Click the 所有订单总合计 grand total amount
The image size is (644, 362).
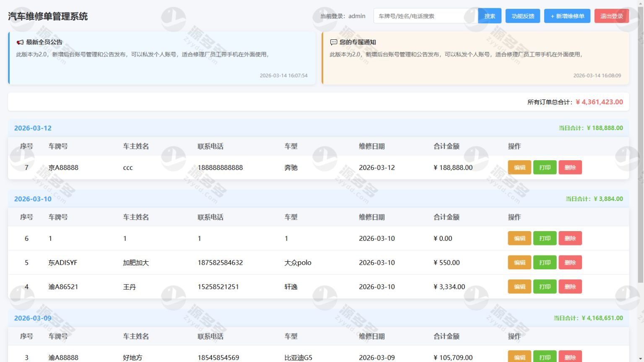click(x=598, y=102)
